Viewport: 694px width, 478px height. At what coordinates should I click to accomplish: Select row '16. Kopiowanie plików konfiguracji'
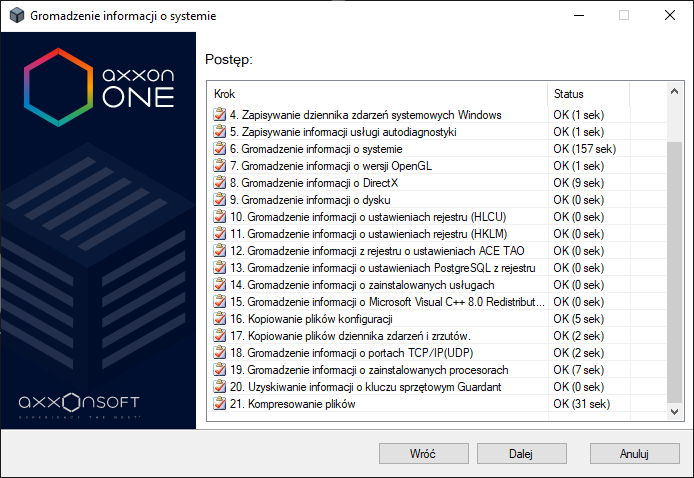tap(436, 319)
